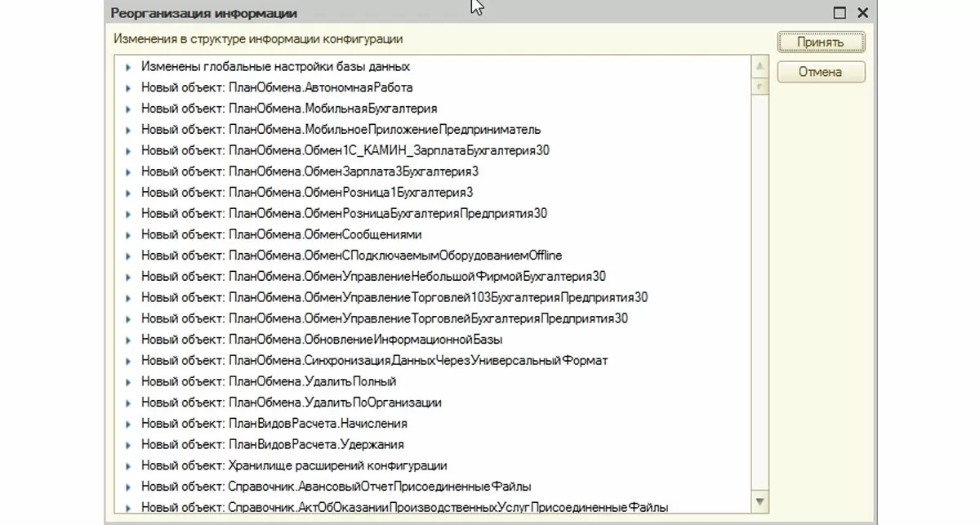Screen dimensions: 980x525
Task: Expand row ПланОбмена.ОбменСообщениями
Action: point(128,235)
